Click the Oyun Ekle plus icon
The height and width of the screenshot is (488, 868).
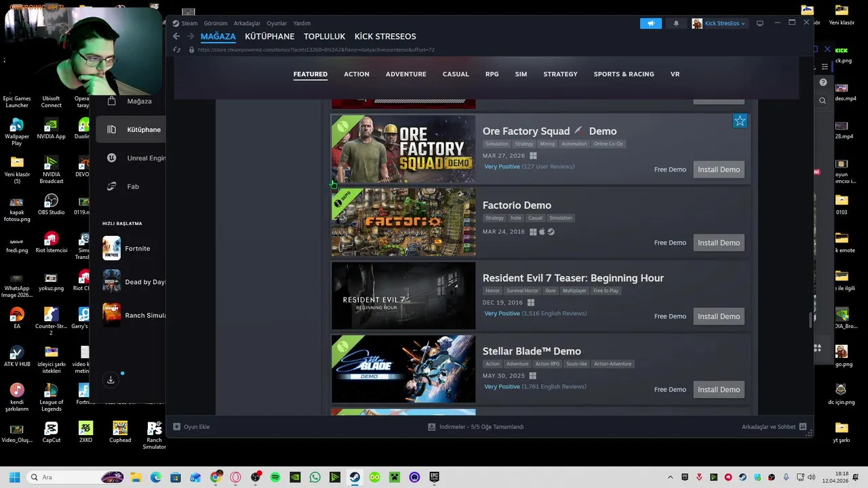click(x=177, y=427)
